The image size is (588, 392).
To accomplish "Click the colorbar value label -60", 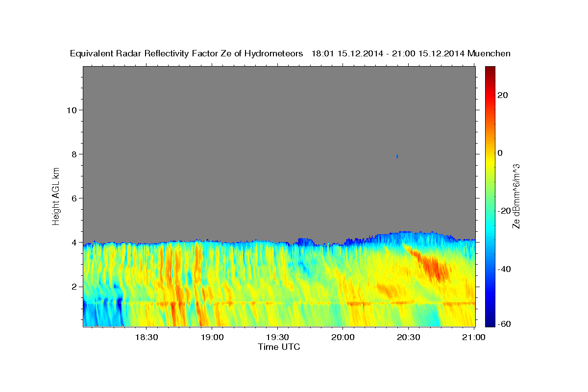I will pyautogui.click(x=505, y=323).
